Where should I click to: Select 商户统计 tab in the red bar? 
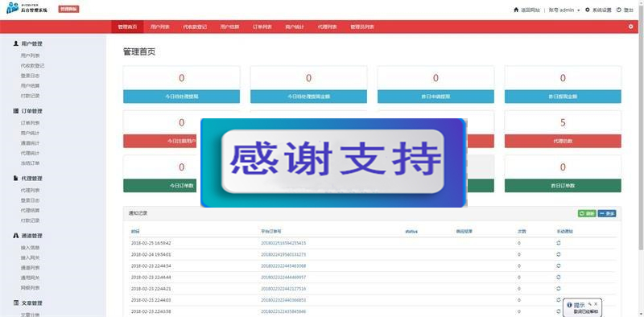click(295, 27)
